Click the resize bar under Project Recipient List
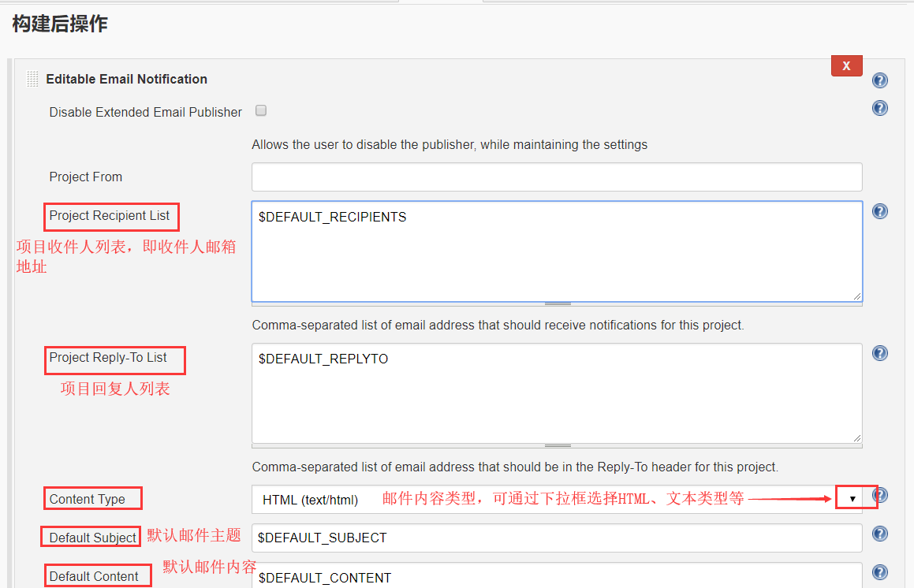The height and width of the screenshot is (588, 914). (x=557, y=304)
